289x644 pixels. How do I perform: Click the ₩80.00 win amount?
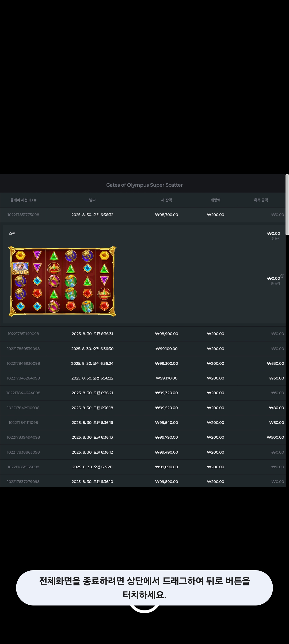276,408
